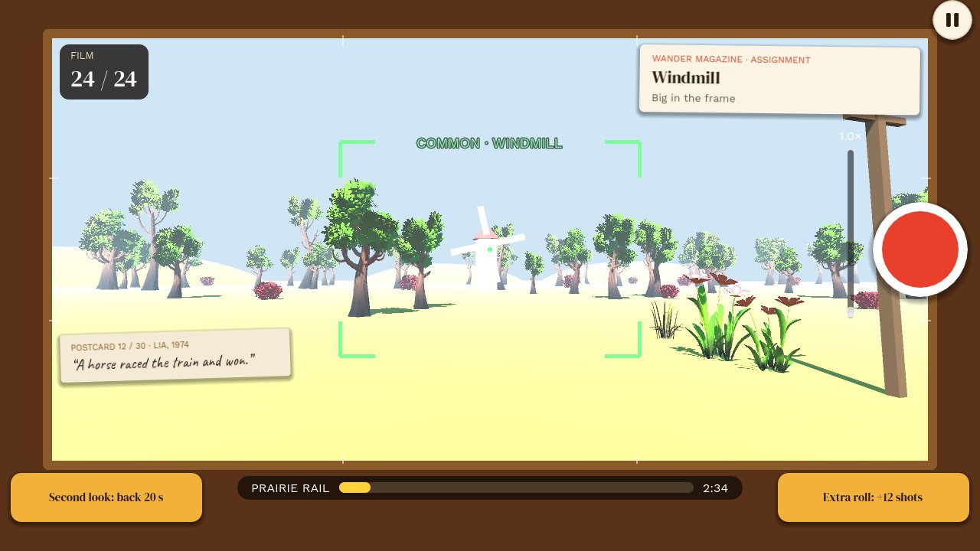Click the 'COMMON · WINDMILL' subject label
This screenshot has height=551, width=980.
coord(489,143)
